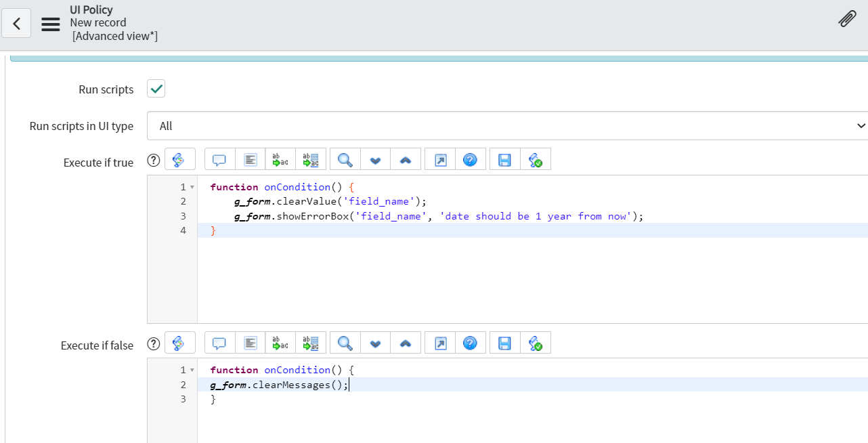Open Execute if false editor in full screen

coord(440,343)
